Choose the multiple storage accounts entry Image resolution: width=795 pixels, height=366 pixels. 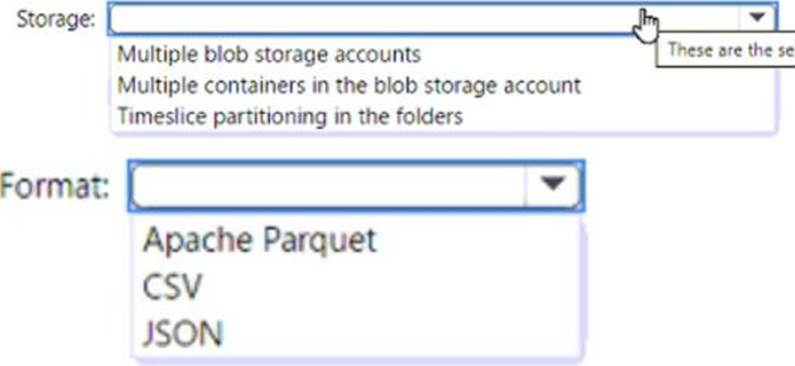coord(269,54)
